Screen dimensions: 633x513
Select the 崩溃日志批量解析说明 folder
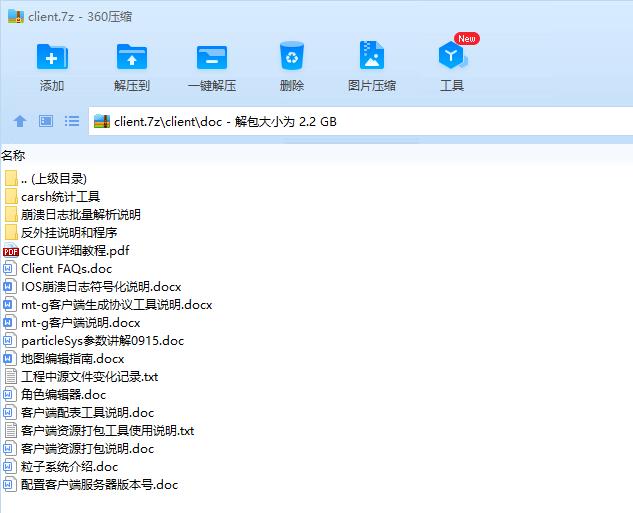coord(80,215)
